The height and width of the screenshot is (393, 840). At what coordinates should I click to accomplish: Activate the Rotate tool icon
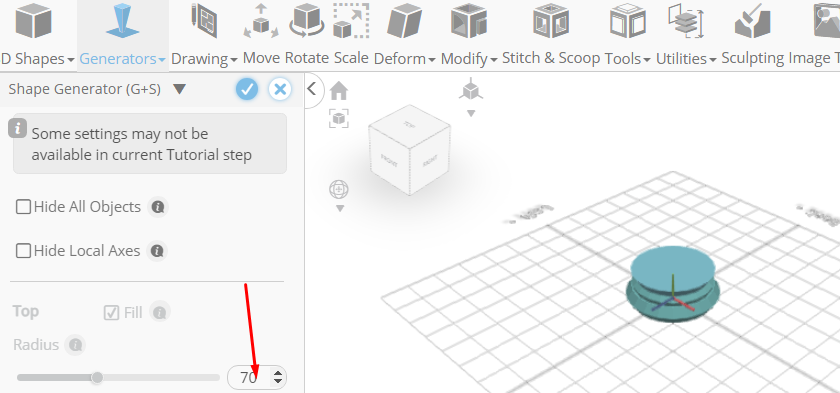308,21
